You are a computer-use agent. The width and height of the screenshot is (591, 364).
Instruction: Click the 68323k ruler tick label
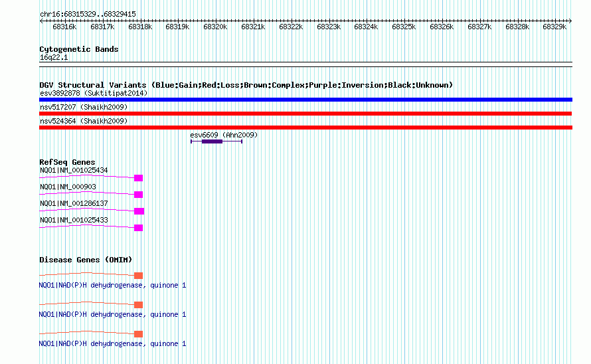coord(329,27)
